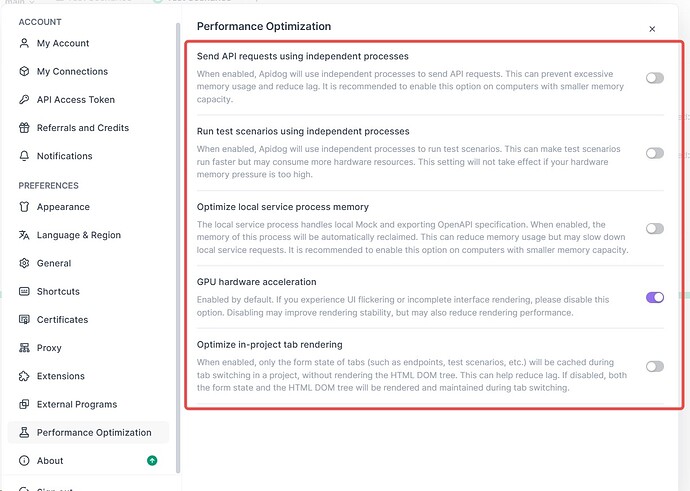Turn on Optimize in-project tab rendering
The height and width of the screenshot is (491, 690).
[x=654, y=366]
